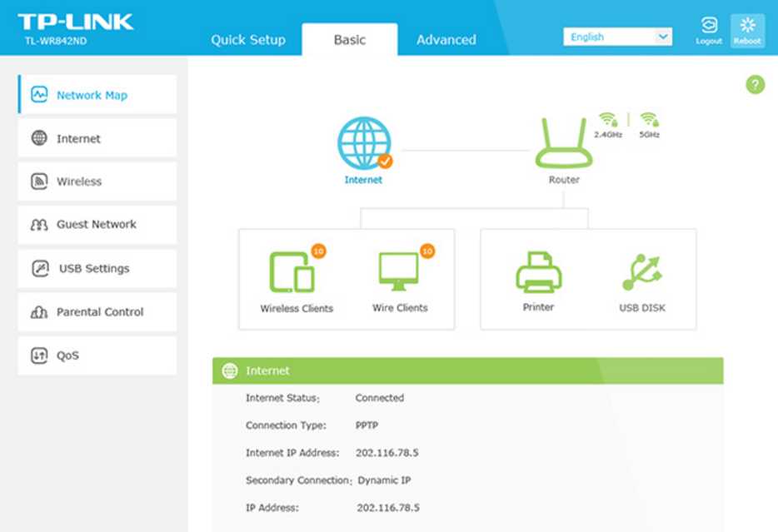The width and height of the screenshot is (778, 532).
Task: Open Parental Control in sidebar
Action: point(97,312)
